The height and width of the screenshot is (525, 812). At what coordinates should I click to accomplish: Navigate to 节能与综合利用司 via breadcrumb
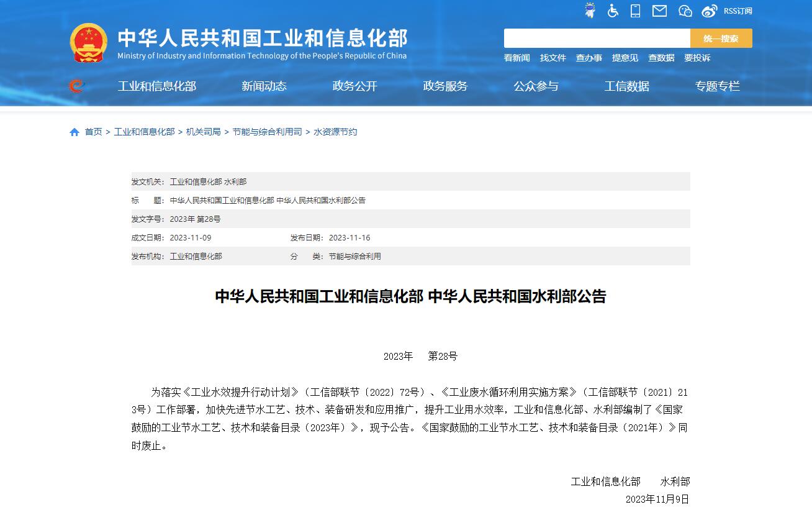click(267, 131)
